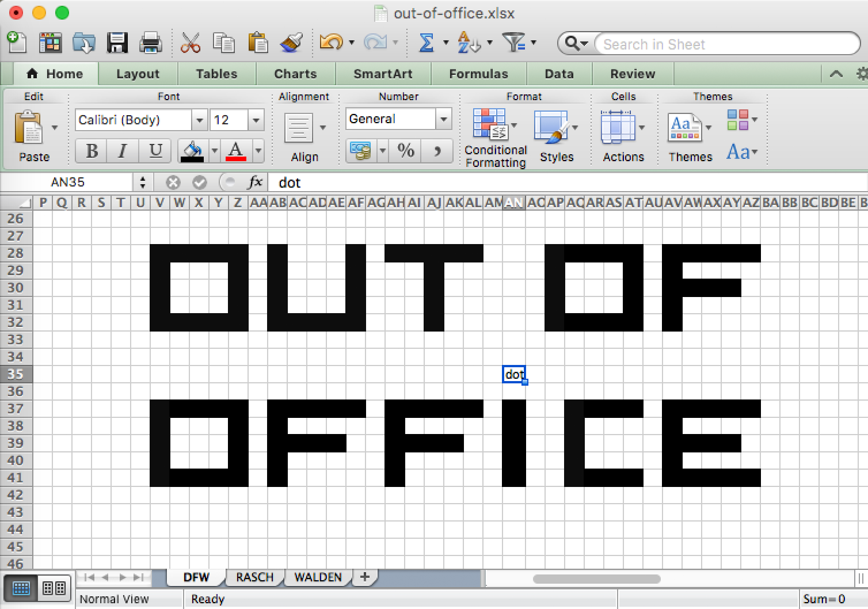The height and width of the screenshot is (609, 868).
Task: Open the Calibri font name dropdown
Action: tap(199, 120)
